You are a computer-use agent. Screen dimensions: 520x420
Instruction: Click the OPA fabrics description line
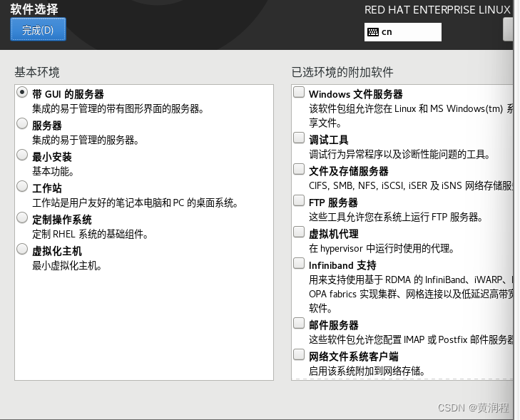tap(411, 294)
